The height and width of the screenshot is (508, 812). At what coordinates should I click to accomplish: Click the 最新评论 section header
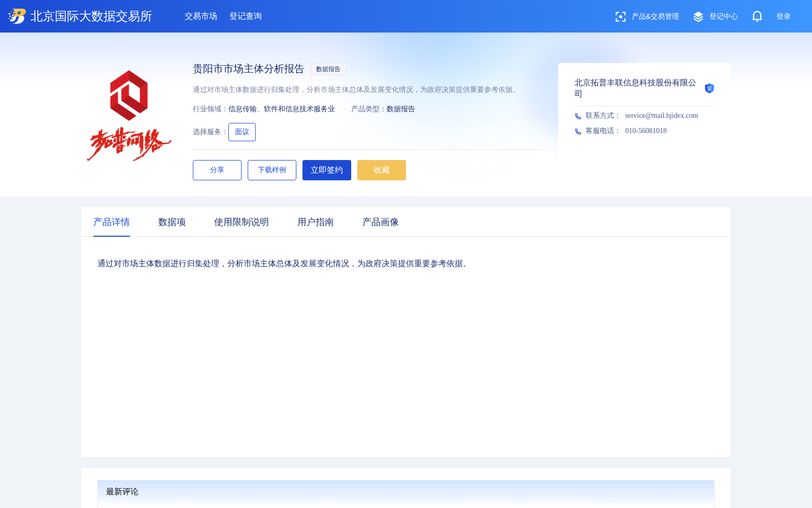[406, 492]
